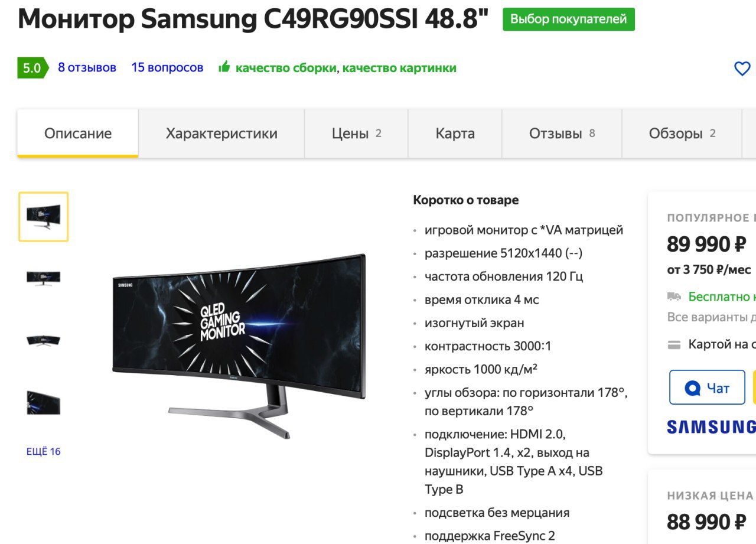Open the Цены tab
This screenshot has height=544, width=756.
[x=356, y=133]
